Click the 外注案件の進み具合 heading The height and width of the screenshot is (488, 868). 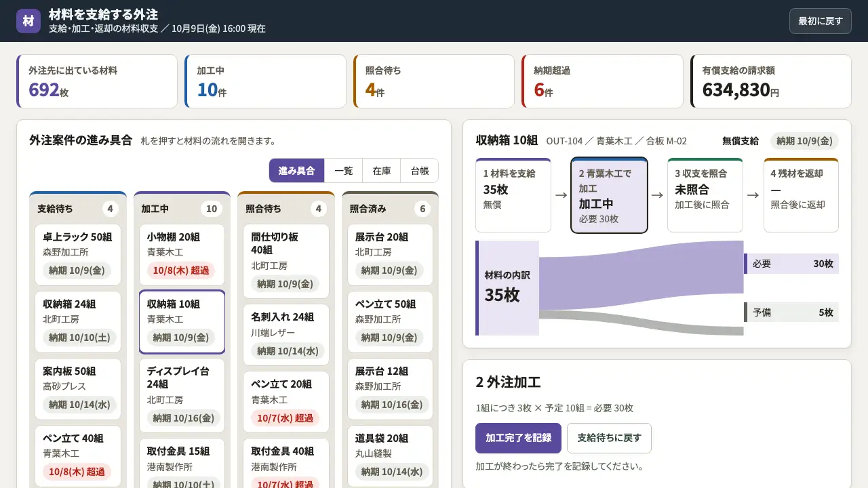(81, 140)
